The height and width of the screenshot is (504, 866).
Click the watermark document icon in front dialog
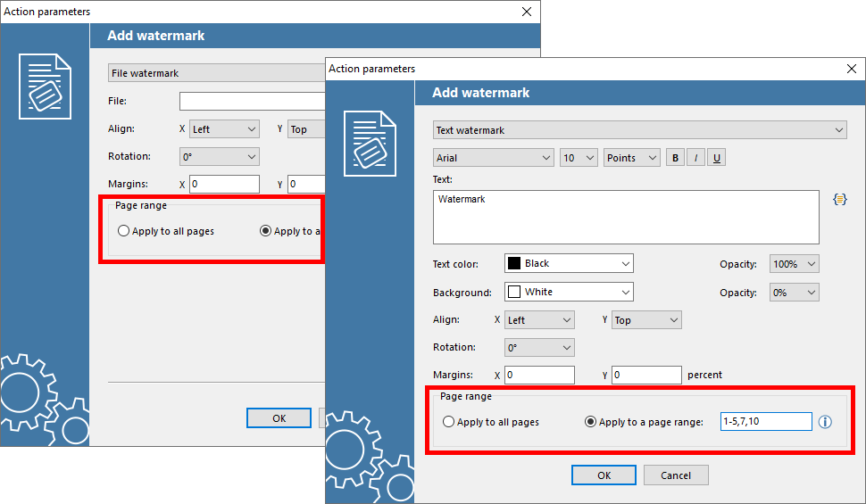(x=370, y=144)
